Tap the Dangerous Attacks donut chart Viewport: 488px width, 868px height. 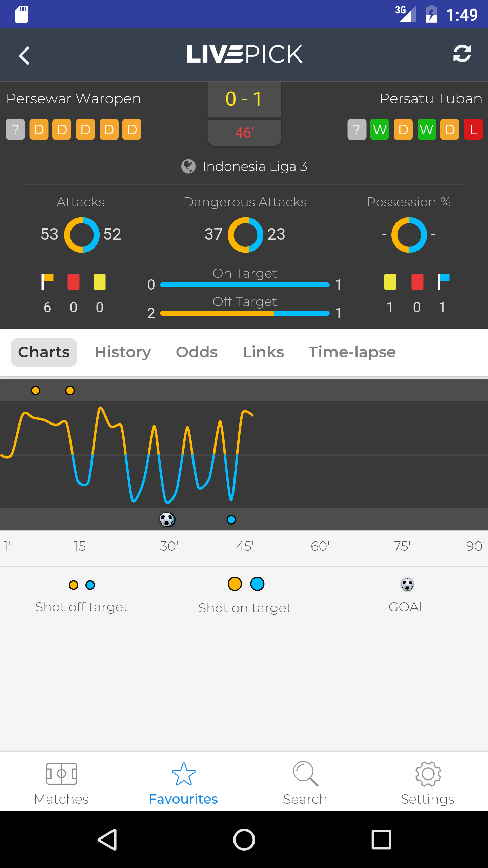coord(245,235)
